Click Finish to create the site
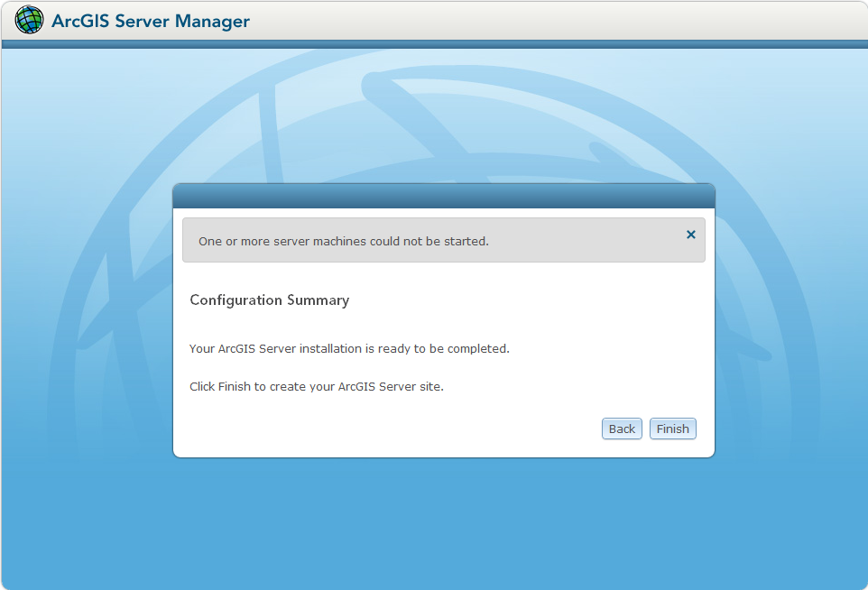 click(x=672, y=429)
